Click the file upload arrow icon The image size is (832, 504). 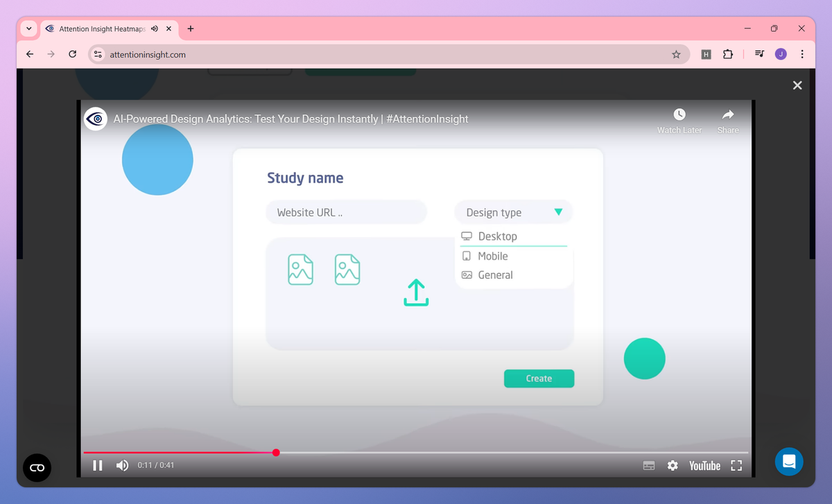click(415, 293)
